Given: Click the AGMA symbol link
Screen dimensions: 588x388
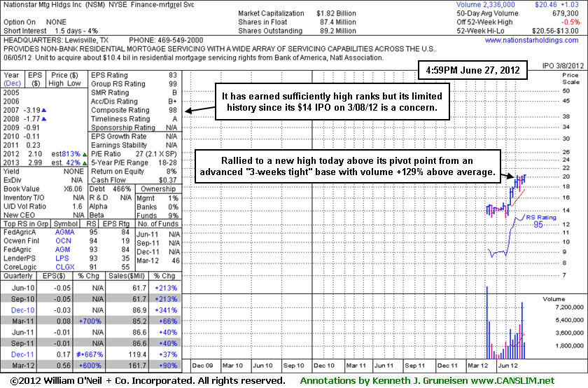Looking at the screenshot, I should pyautogui.click(x=64, y=233).
